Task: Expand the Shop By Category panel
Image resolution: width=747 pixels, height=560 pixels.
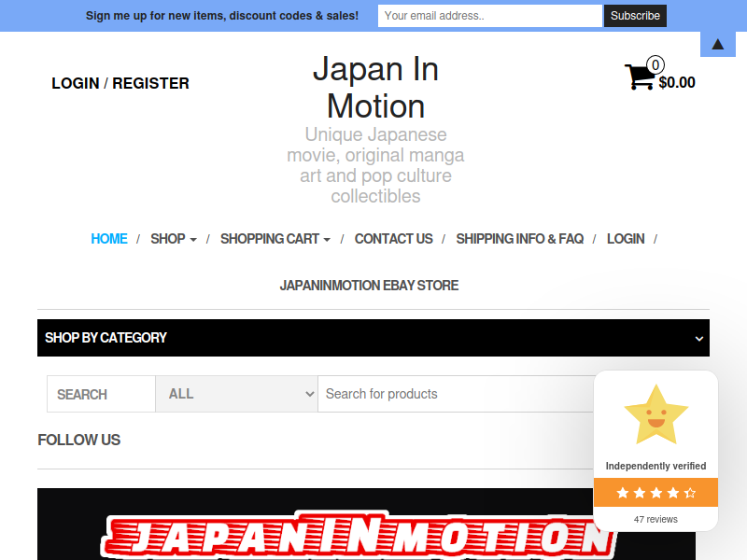Action: [x=373, y=338]
